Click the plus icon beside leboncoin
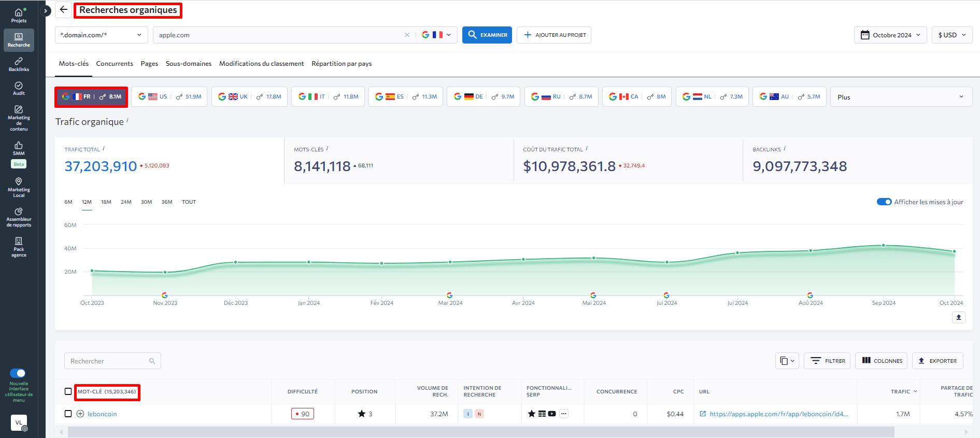 click(x=80, y=414)
